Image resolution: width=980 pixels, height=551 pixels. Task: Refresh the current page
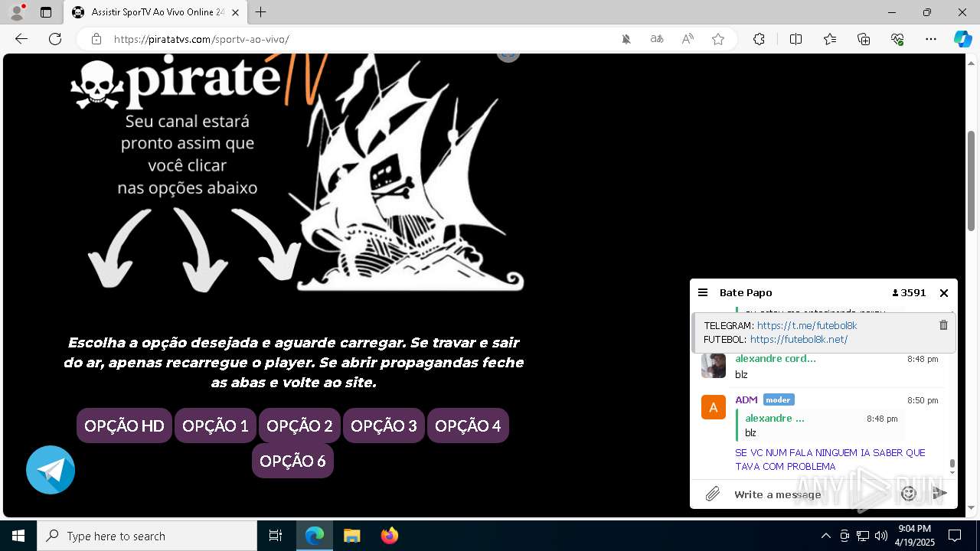55,39
